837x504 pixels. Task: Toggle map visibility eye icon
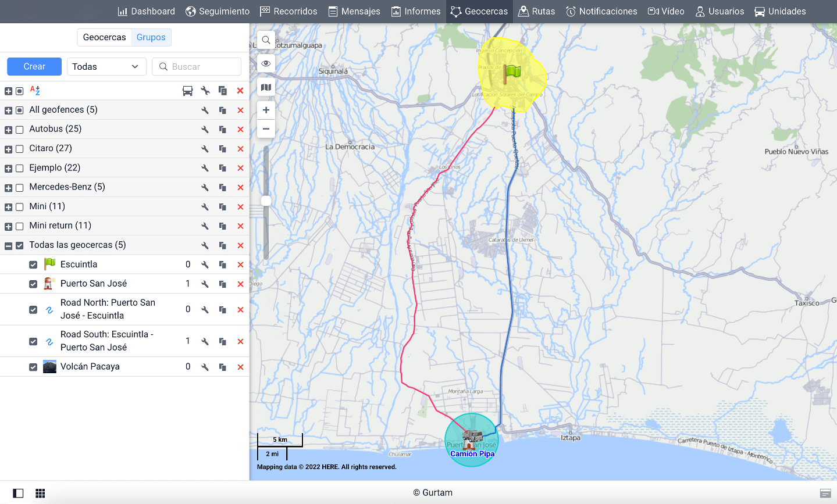tap(266, 63)
